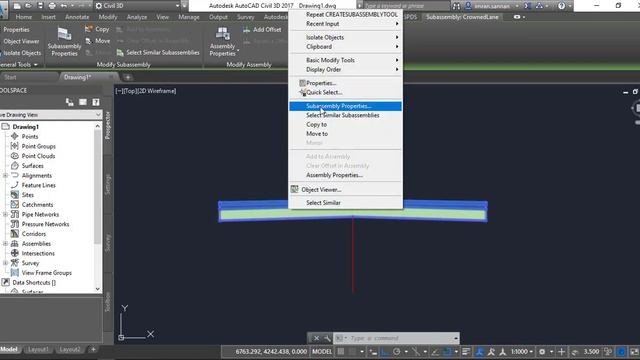Click the binoculars search icon in title bar
The image size is (640, 360).
(456, 6)
